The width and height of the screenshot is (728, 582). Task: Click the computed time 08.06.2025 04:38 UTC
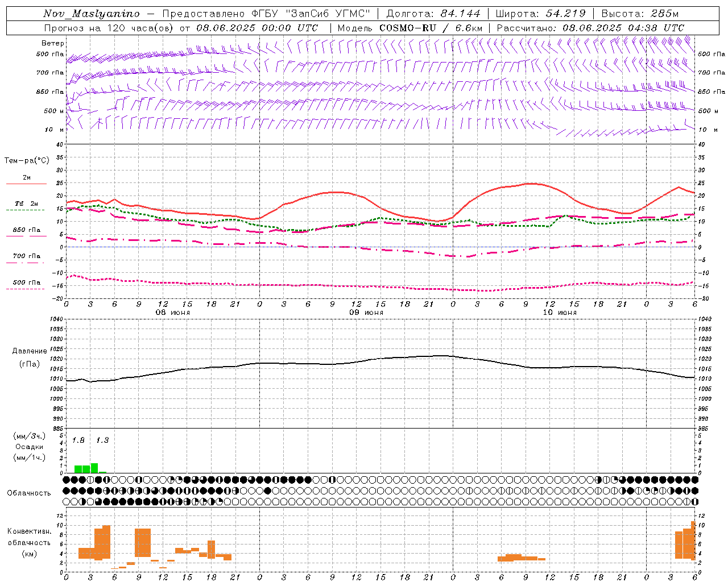623,28
